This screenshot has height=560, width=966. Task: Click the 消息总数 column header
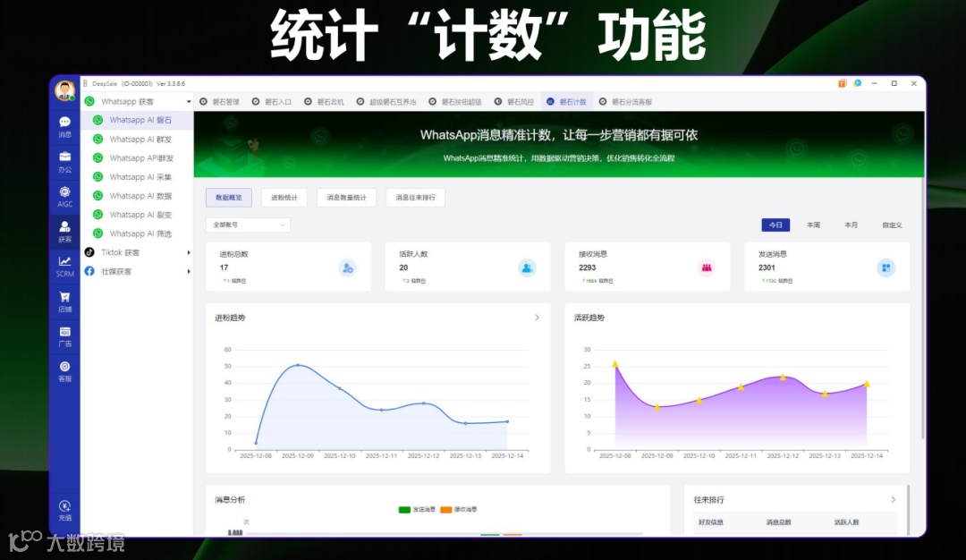(x=779, y=522)
